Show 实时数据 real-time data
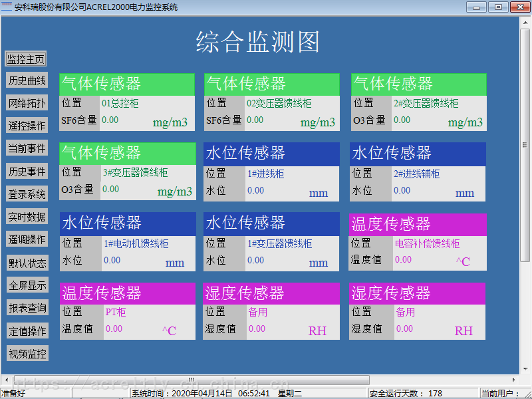The width and height of the screenshot is (532, 399). point(27,217)
